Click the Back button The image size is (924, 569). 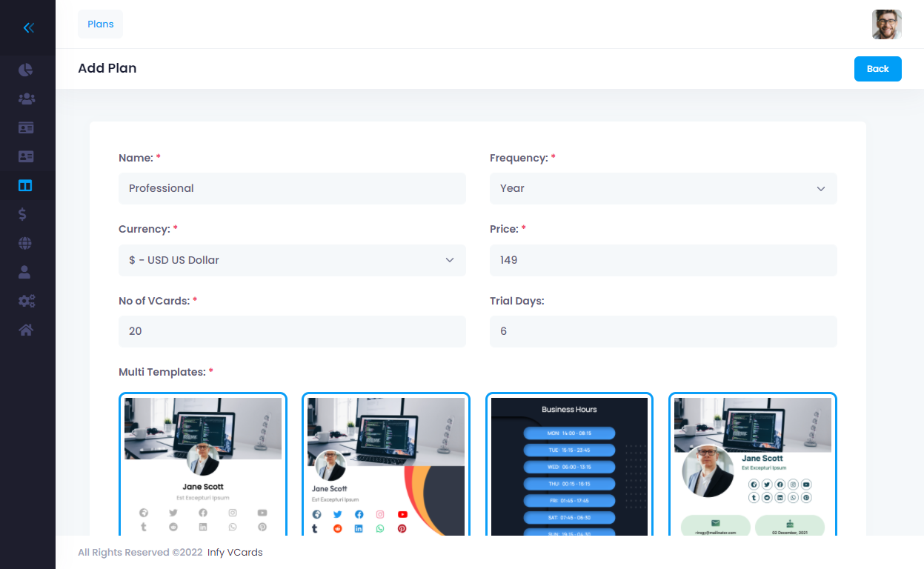877,69
